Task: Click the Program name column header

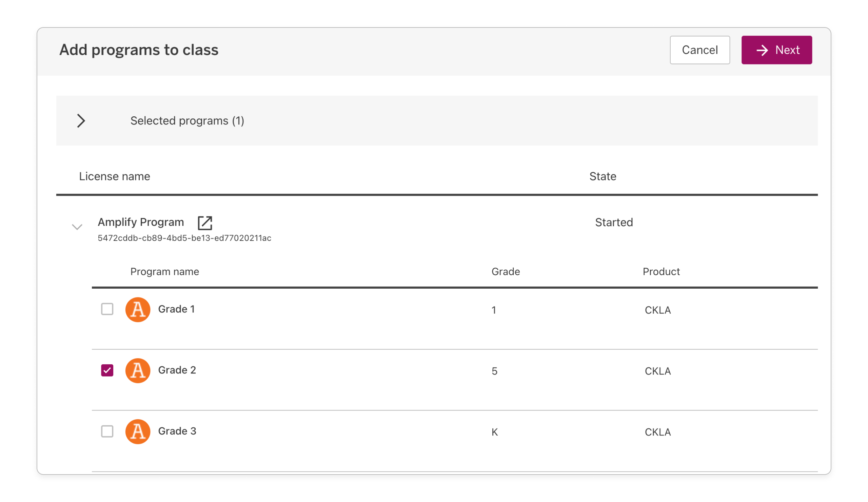Action: (164, 271)
